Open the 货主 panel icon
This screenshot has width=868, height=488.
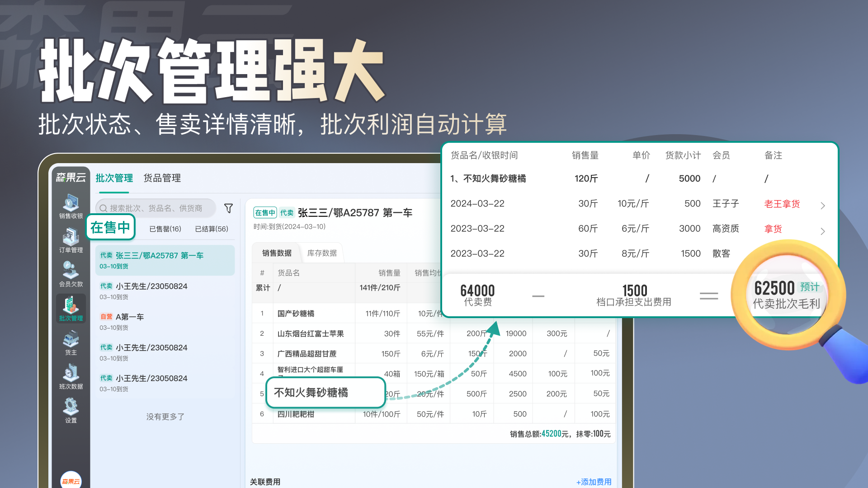(71, 343)
